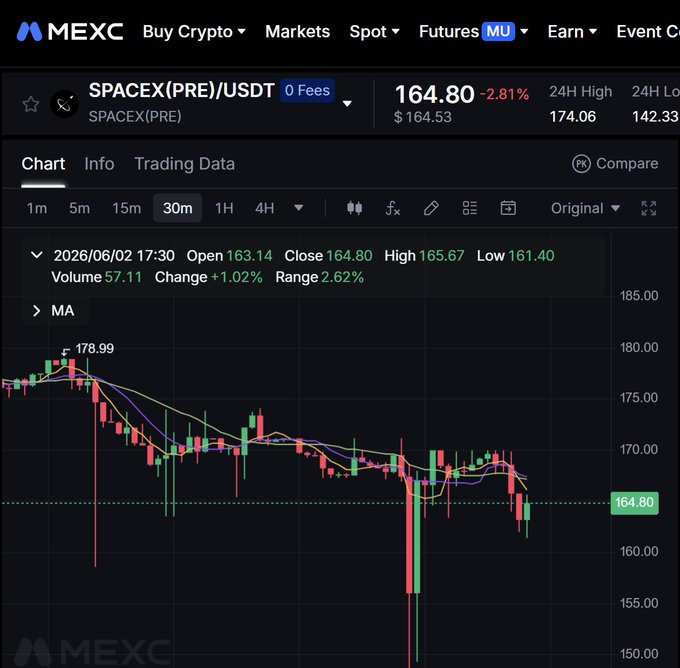
Task: Click the MEXC logo
Action: 70,32
